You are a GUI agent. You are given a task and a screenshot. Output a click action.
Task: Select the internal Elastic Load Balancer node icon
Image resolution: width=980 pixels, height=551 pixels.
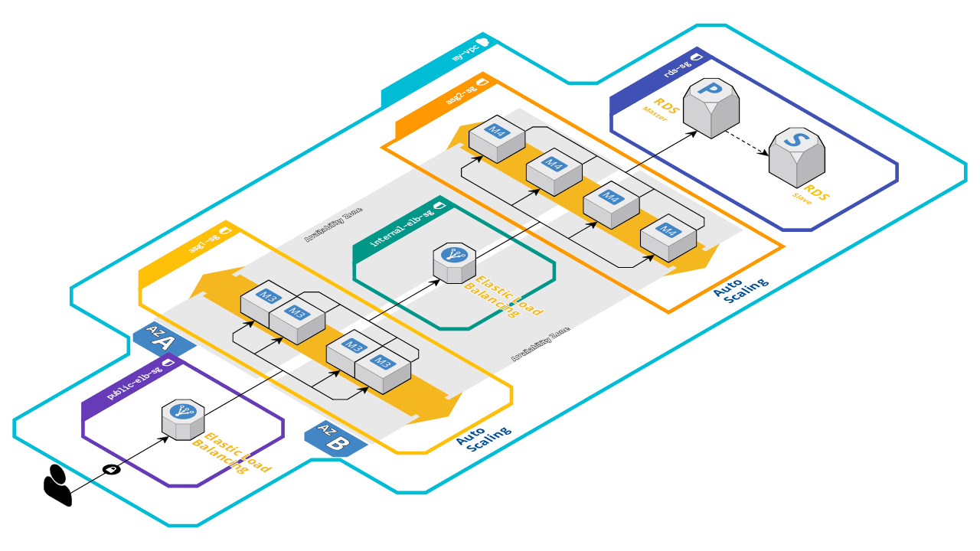pyautogui.click(x=455, y=262)
